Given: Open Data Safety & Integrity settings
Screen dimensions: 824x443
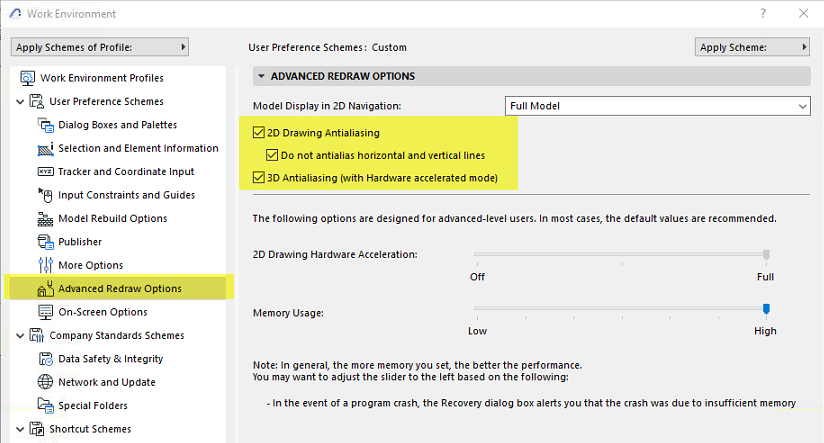Looking at the screenshot, I should tap(110, 359).
